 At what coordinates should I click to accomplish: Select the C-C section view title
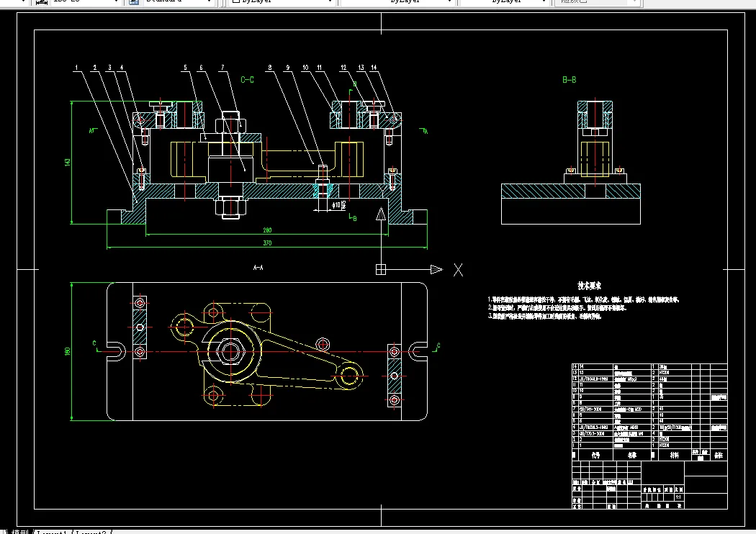[x=248, y=79]
